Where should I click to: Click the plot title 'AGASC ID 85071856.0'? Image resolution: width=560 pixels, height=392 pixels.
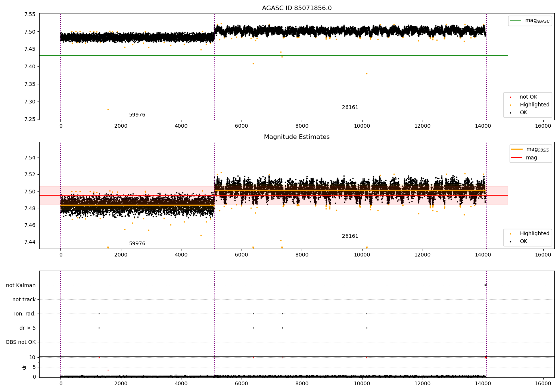[x=297, y=8]
